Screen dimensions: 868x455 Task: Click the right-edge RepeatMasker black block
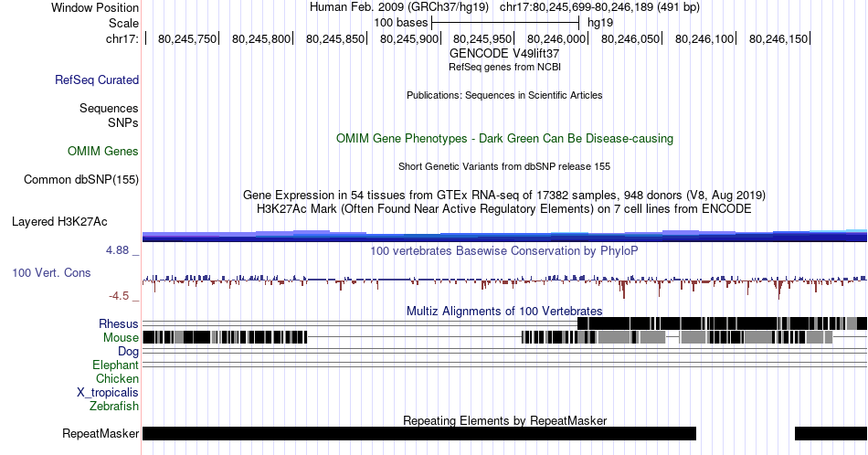pyautogui.click(x=831, y=433)
